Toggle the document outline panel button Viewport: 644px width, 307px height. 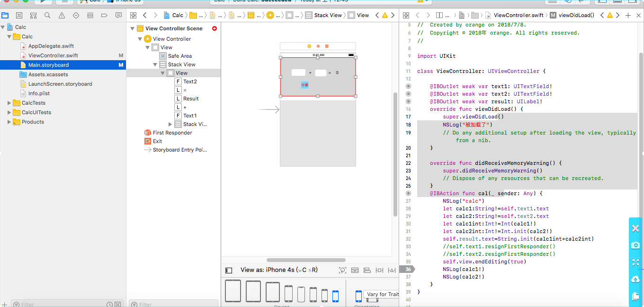point(229,270)
